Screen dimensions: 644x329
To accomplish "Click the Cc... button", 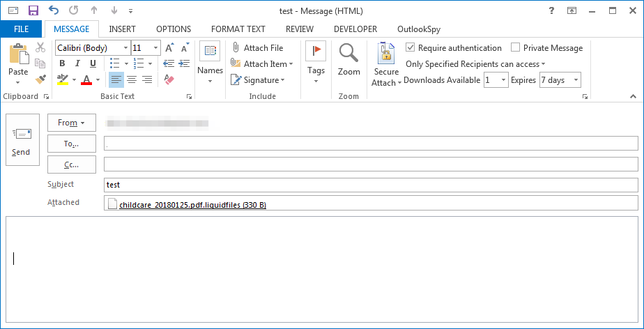I will pyautogui.click(x=72, y=164).
